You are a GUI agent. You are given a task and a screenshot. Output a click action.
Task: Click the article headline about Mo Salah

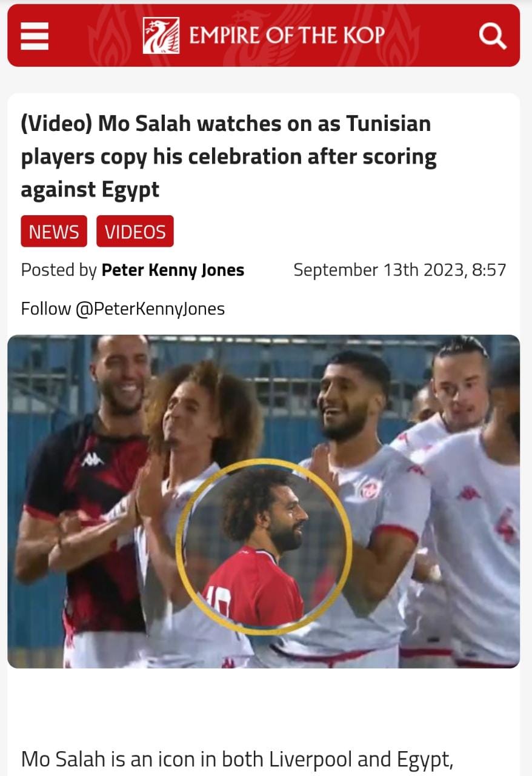pyautogui.click(x=228, y=156)
